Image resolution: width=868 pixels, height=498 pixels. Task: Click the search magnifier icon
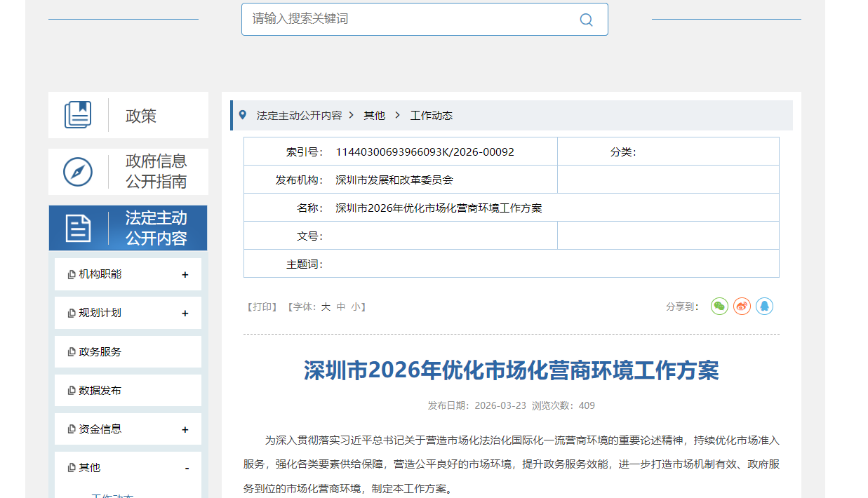[586, 20]
